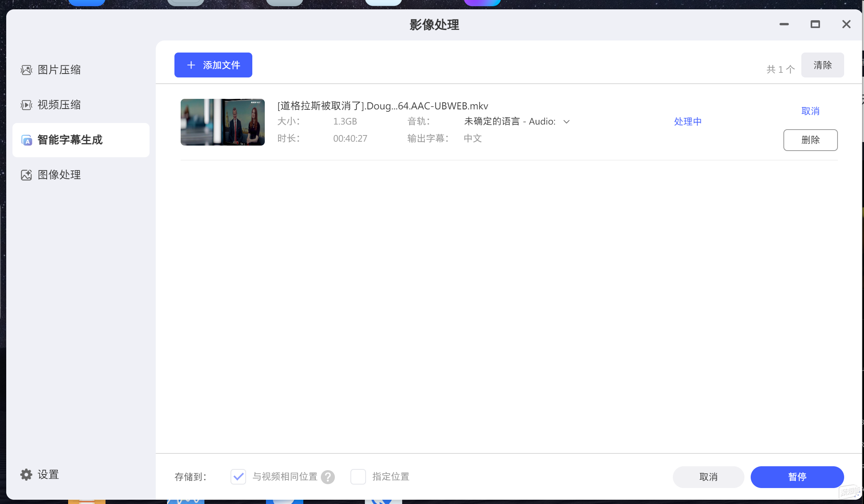Minimize the 影像处理 window
The width and height of the screenshot is (864, 504).
point(784,24)
